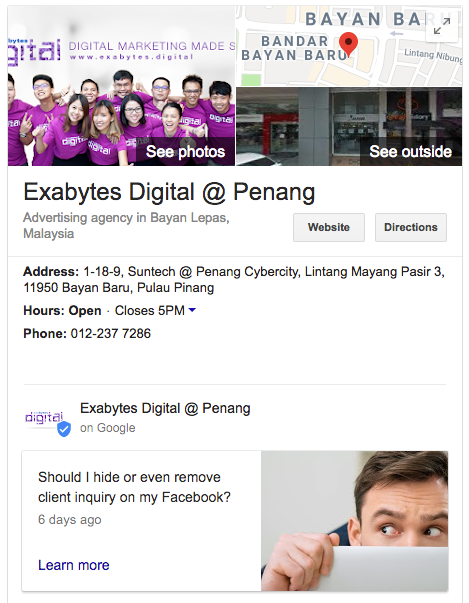Open the Exabytes digital profile logo
Viewport: 469px width, 603px height.
pyautogui.click(x=44, y=417)
